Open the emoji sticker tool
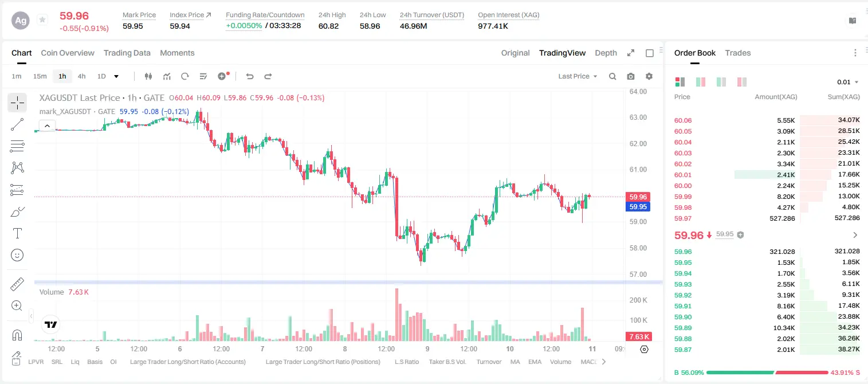The height and width of the screenshot is (384, 868). click(17, 255)
